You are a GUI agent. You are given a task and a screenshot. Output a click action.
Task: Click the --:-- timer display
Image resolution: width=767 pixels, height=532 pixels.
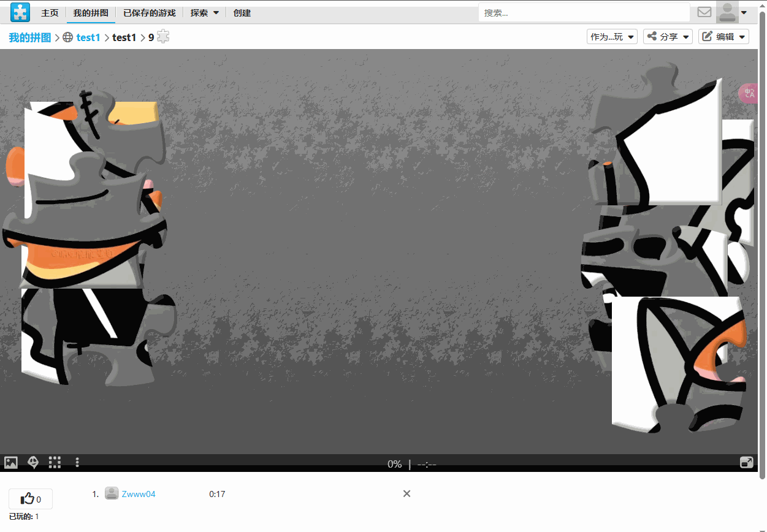tap(427, 464)
